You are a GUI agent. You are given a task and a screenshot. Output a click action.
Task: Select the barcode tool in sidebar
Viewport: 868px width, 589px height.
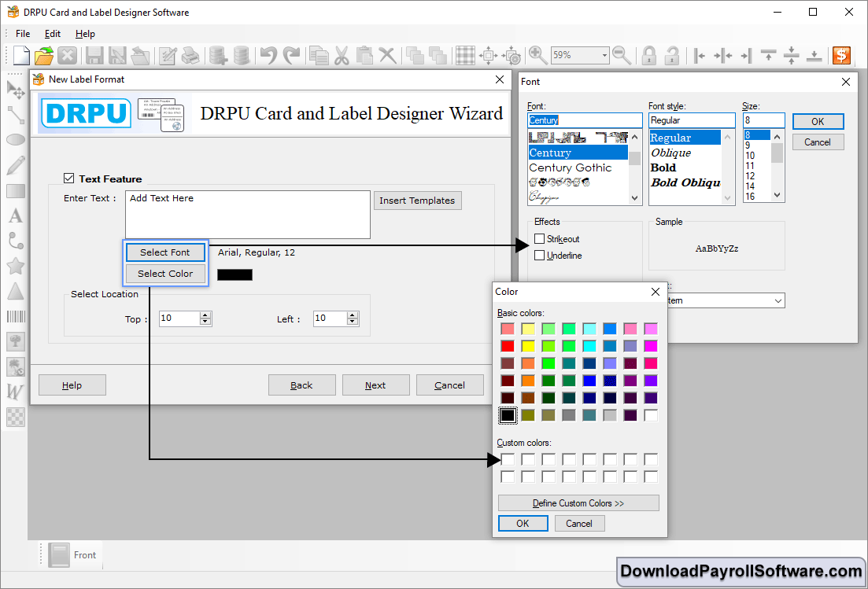(16, 316)
